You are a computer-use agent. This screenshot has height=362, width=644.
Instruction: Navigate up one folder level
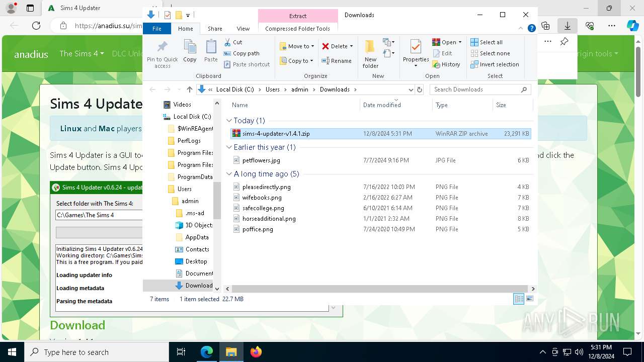tap(189, 89)
